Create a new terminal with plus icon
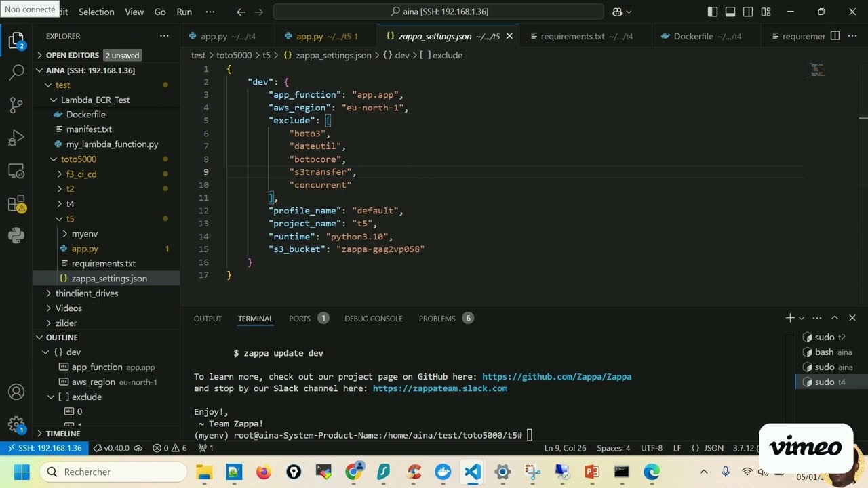Screen dimensions: 868x488 click(x=789, y=318)
